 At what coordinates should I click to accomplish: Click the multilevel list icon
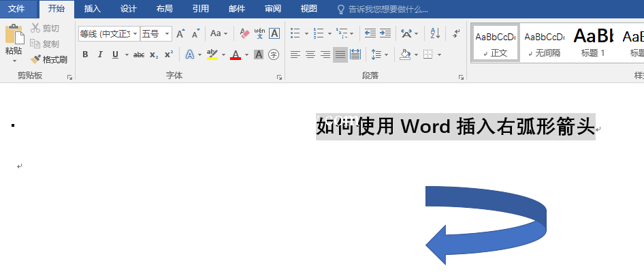click(x=341, y=33)
